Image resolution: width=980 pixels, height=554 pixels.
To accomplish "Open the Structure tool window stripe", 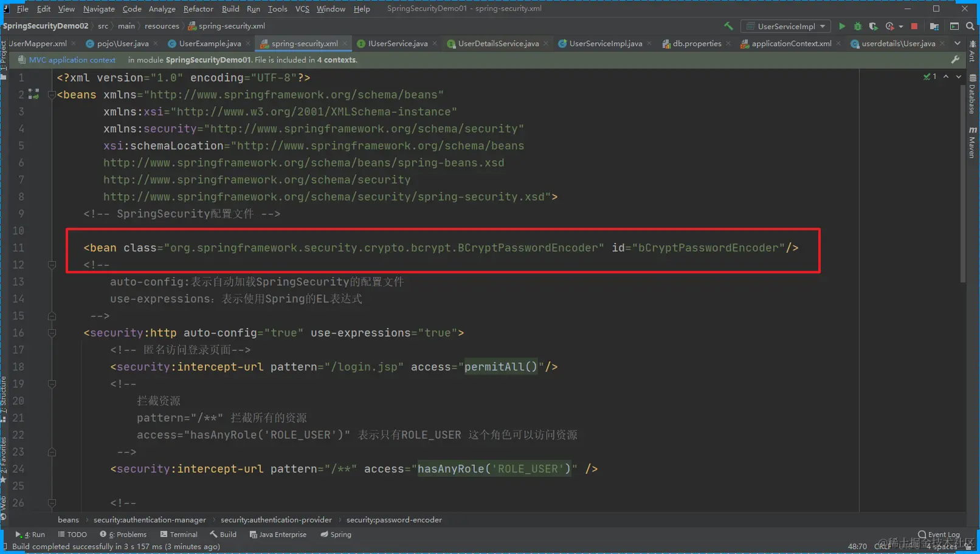I will tap(4, 398).
